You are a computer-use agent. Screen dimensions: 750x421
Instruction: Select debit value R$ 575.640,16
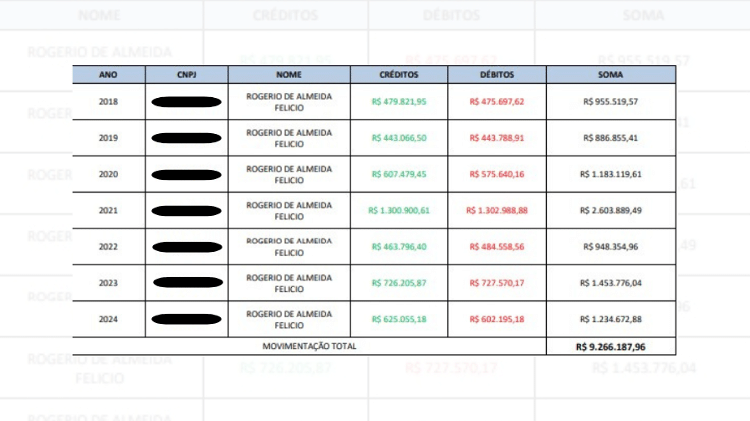click(x=497, y=174)
